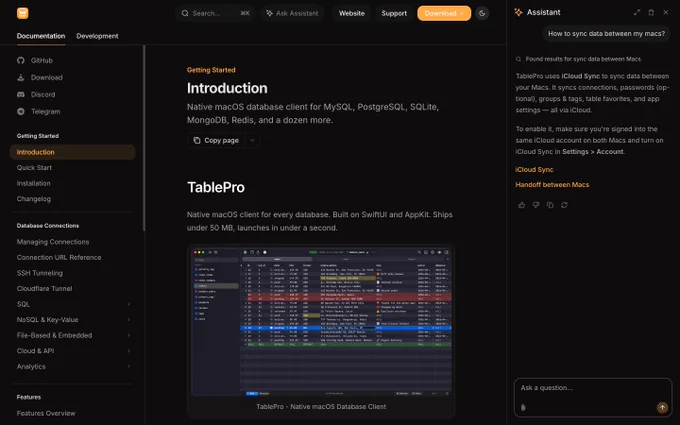Image resolution: width=680 pixels, height=425 pixels.
Task: Click the sidebar vertical scrollbar
Action: (x=144, y=138)
